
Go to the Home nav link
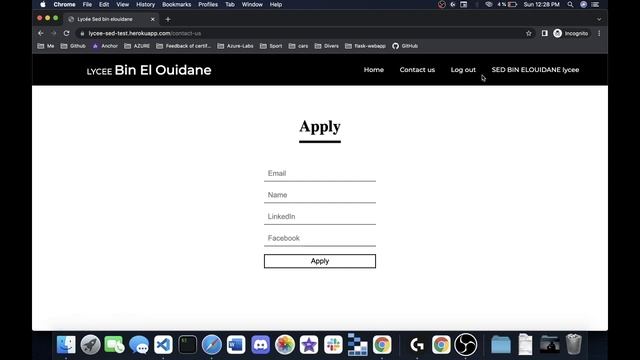[373, 70]
